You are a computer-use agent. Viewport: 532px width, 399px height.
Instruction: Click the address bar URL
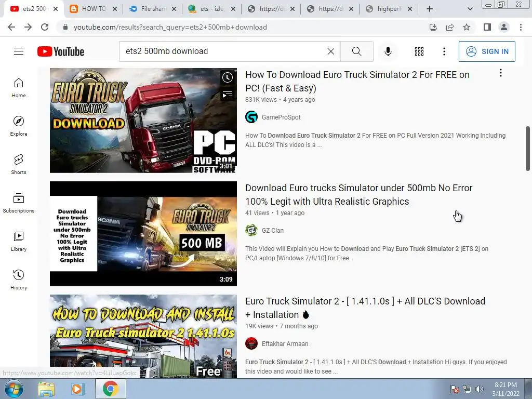pyautogui.click(x=170, y=27)
